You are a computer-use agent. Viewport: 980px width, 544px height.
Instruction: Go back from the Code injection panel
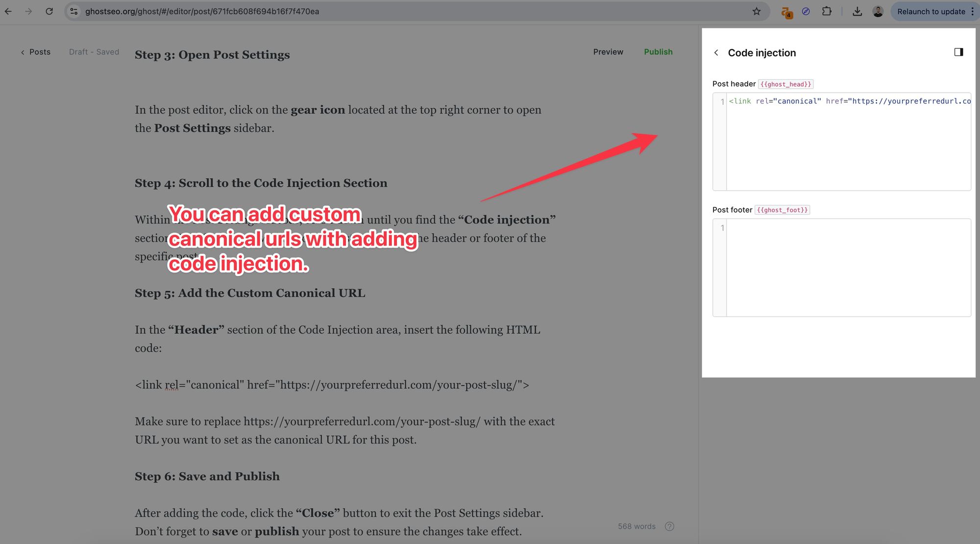click(x=716, y=52)
